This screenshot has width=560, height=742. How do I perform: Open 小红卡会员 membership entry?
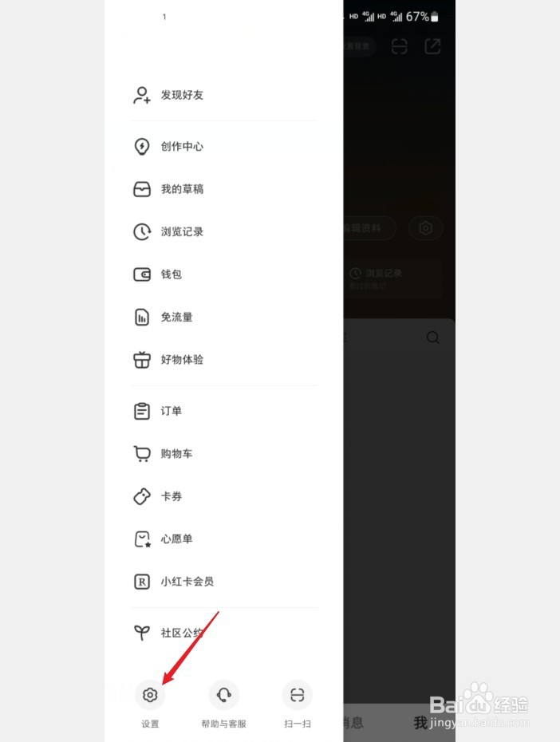point(224,582)
